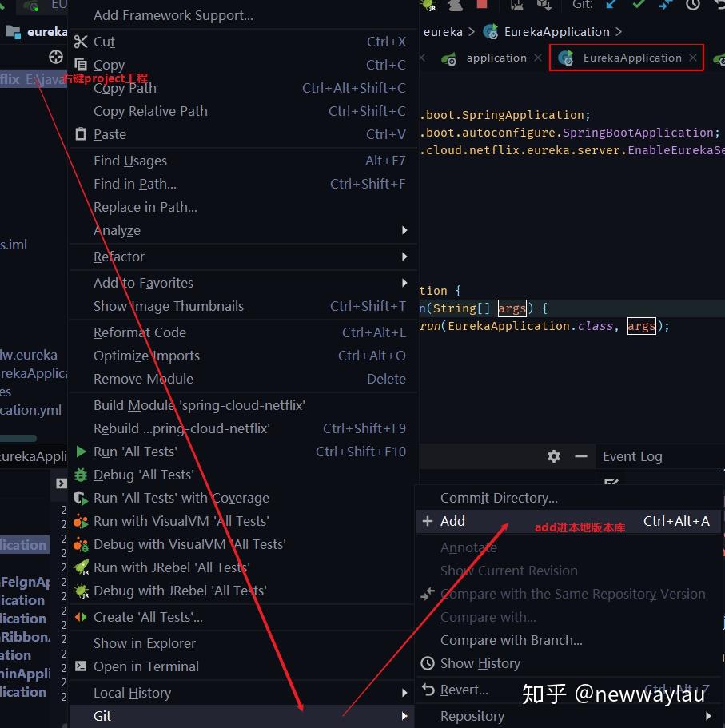This screenshot has width=725, height=728.
Task: Click the JRebel debug bug icon in toolbar
Action: click(428, 5)
